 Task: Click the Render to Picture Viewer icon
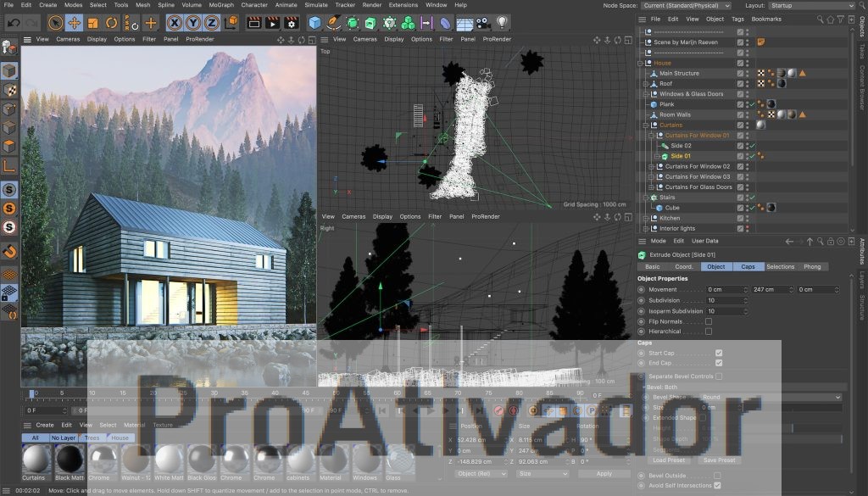click(x=273, y=24)
